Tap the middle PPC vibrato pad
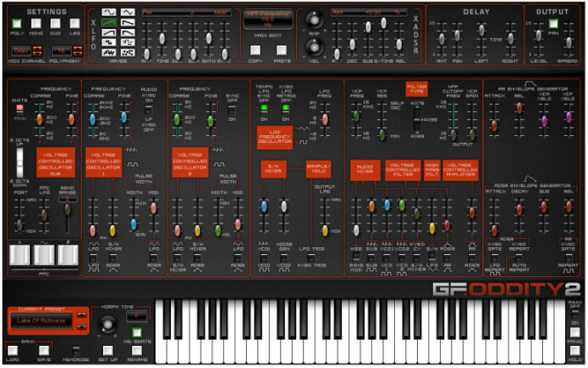 coord(44,255)
